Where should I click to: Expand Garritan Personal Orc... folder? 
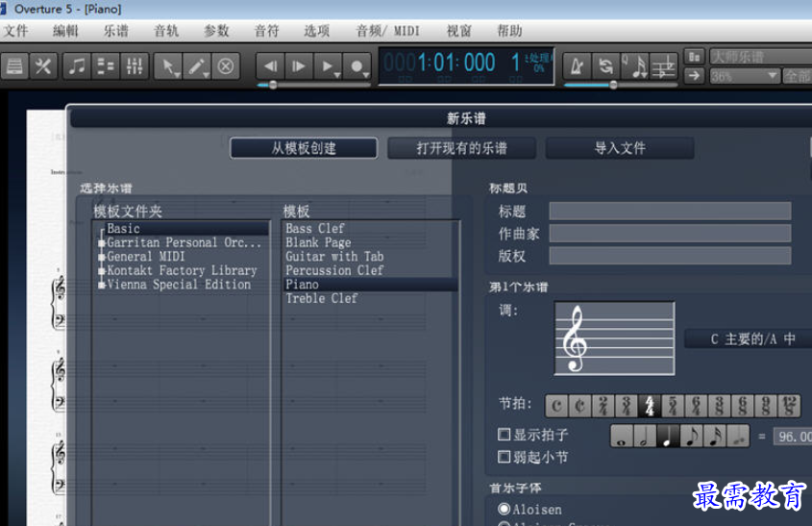pos(102,242)
